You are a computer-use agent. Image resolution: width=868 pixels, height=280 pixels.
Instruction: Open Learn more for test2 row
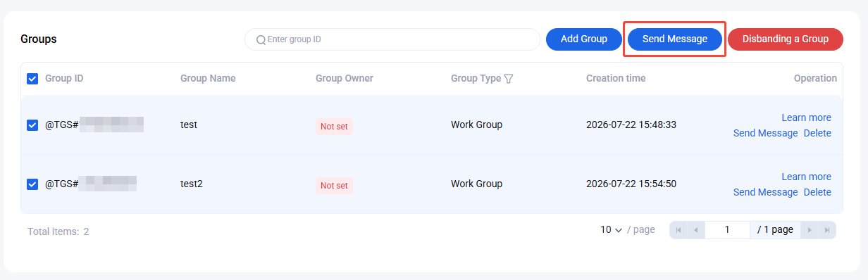pos(806,177)
